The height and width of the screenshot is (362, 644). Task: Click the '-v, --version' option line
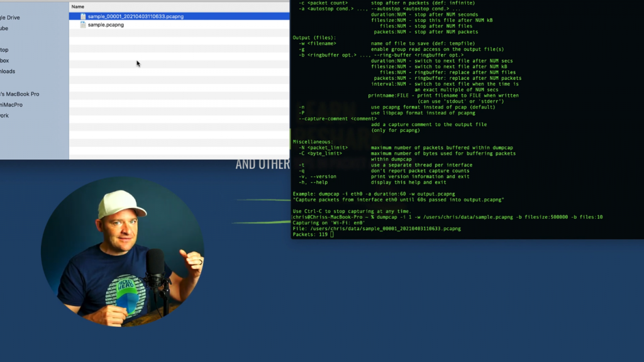pyautogui.click(x=384, y=177)
